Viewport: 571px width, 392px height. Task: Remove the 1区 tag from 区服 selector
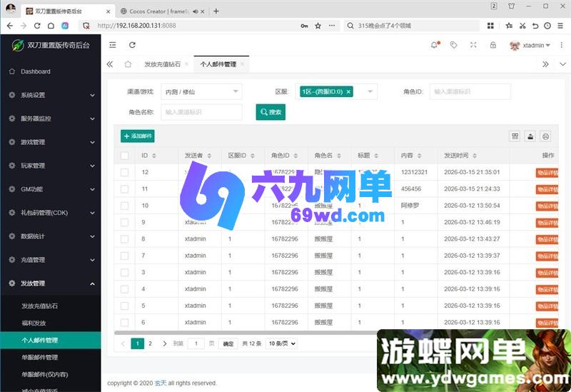pos(348,92)
